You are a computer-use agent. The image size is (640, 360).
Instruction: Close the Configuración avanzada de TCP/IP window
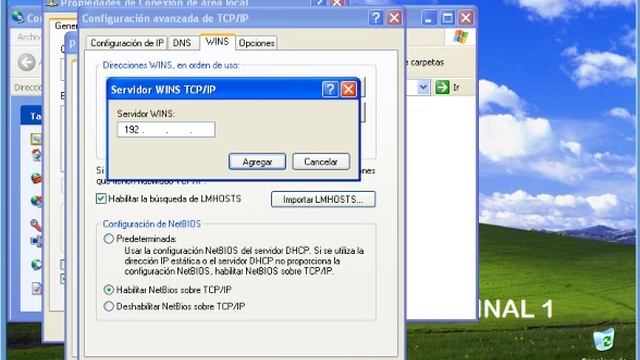point(394,18)
